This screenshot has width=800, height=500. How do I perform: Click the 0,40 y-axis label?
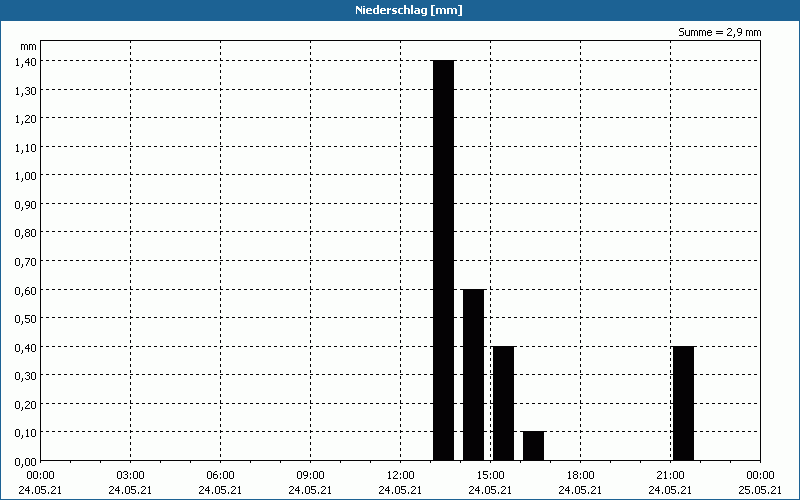tap(26, 347)
